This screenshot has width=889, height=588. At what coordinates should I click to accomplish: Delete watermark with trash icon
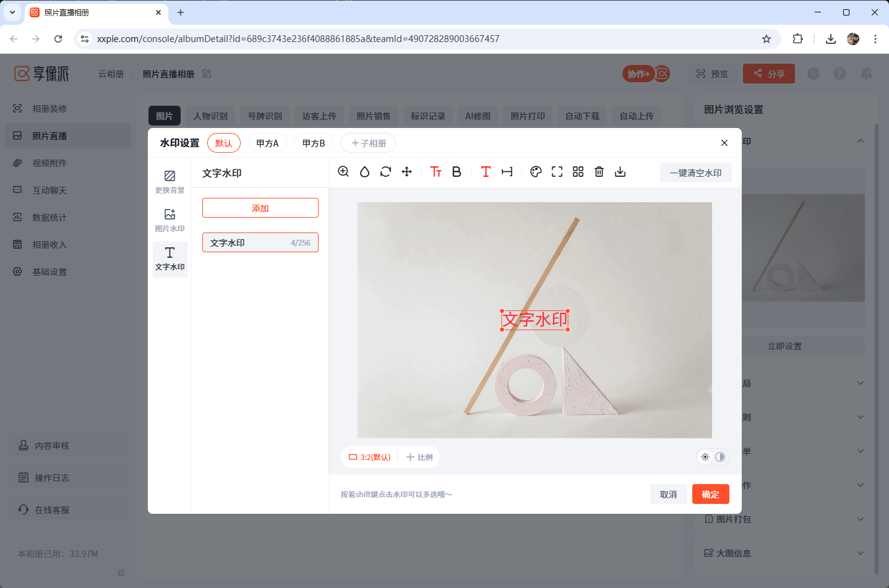599,172
